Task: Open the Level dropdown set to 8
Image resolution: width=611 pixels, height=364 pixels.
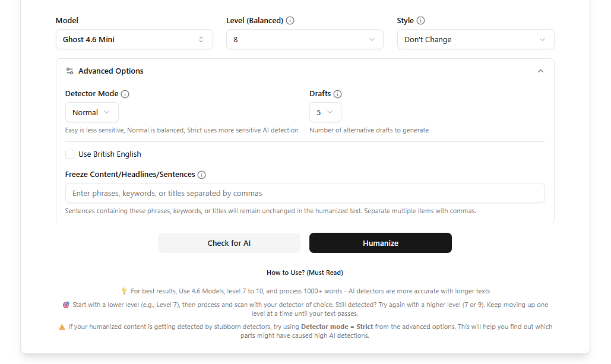Action: click(x=305, y=39)
